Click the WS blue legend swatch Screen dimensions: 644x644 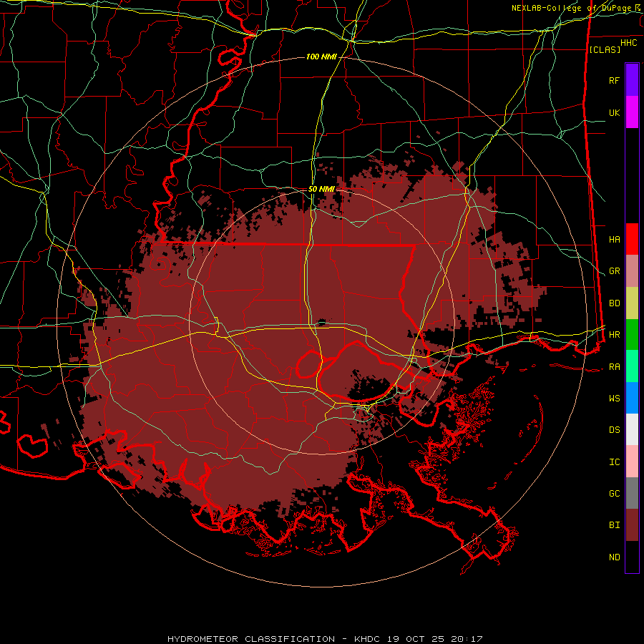pyautogui.click(x=632, y=398)
